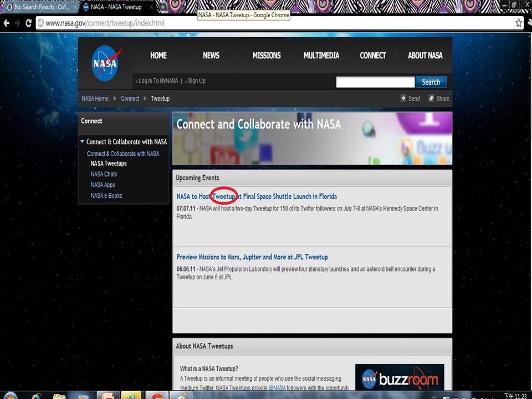Click the Connect and Collaborate with NASA banner

[x=313, y=139]
